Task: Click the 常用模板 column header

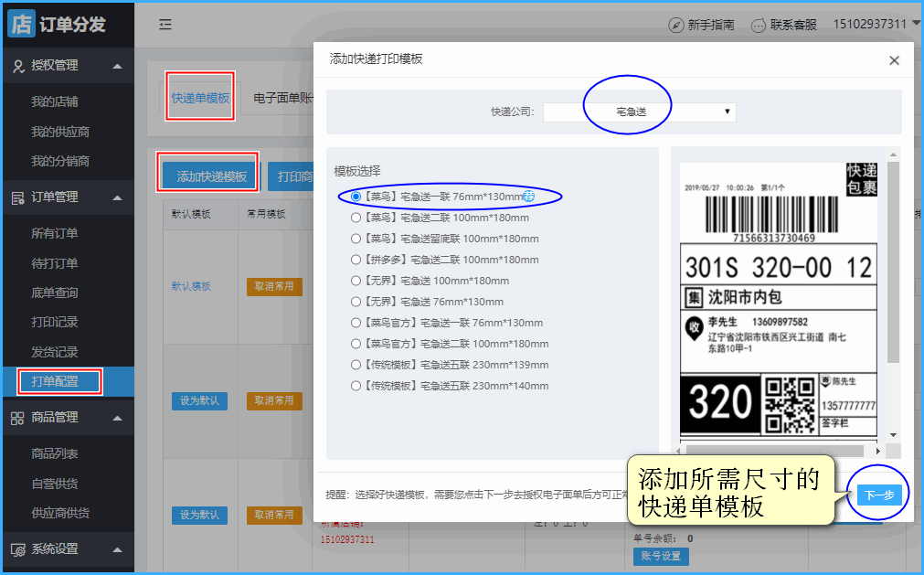Action: coord(266,214)
